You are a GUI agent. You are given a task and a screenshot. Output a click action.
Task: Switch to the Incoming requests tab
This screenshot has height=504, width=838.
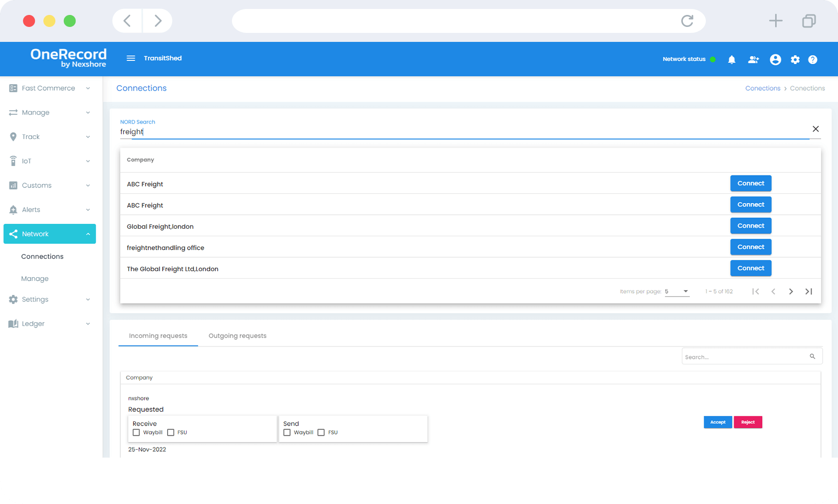point(158,336)
